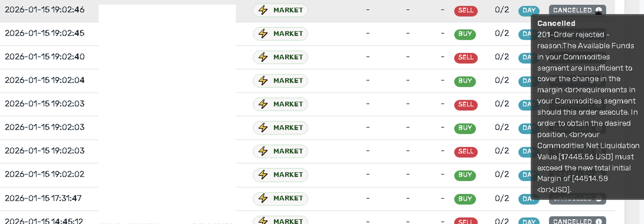The image size is (644, 224).
Task: Click lightning icon in 19:02:04 row
Action: click(263, 81)
